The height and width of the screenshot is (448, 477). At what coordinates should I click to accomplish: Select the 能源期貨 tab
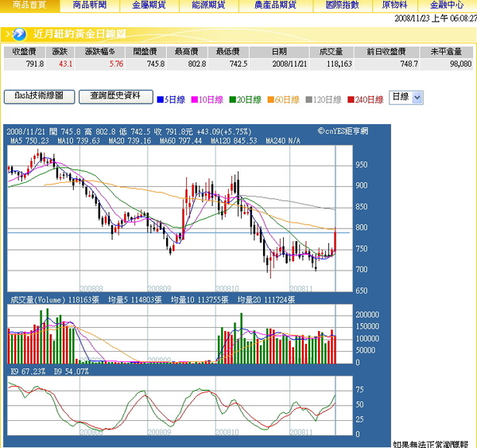pyautogui.click(x=208, y=6)
